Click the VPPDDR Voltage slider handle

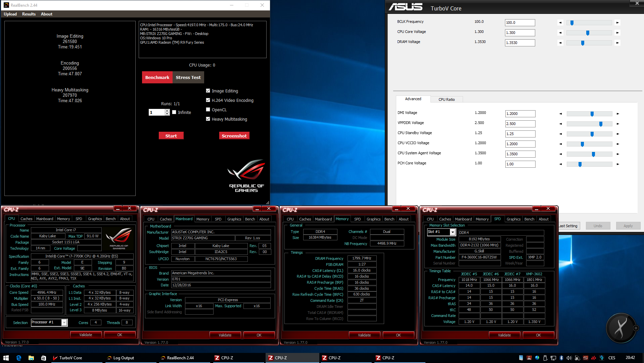[601, 124]
